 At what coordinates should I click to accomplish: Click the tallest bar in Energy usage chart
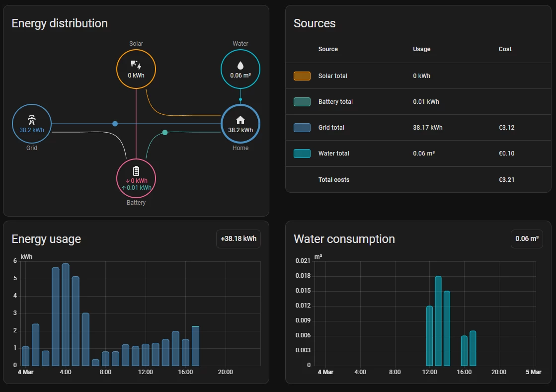66,314
